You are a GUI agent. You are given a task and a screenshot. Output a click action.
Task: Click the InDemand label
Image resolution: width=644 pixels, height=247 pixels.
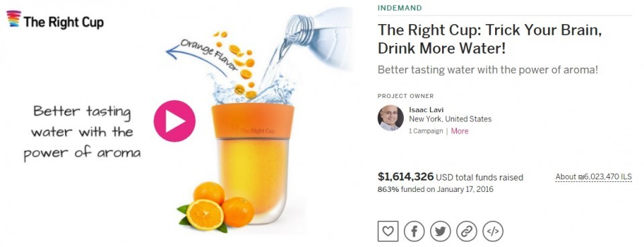pos(400,8)
